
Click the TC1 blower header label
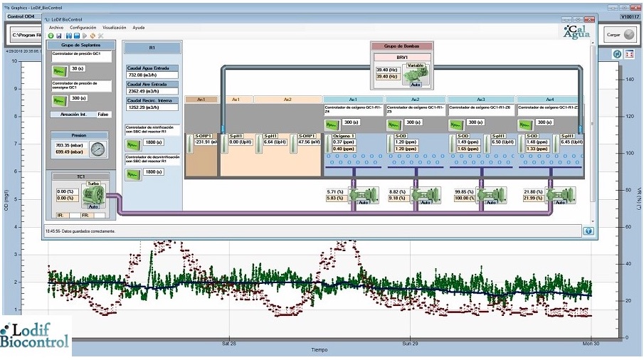81,176
